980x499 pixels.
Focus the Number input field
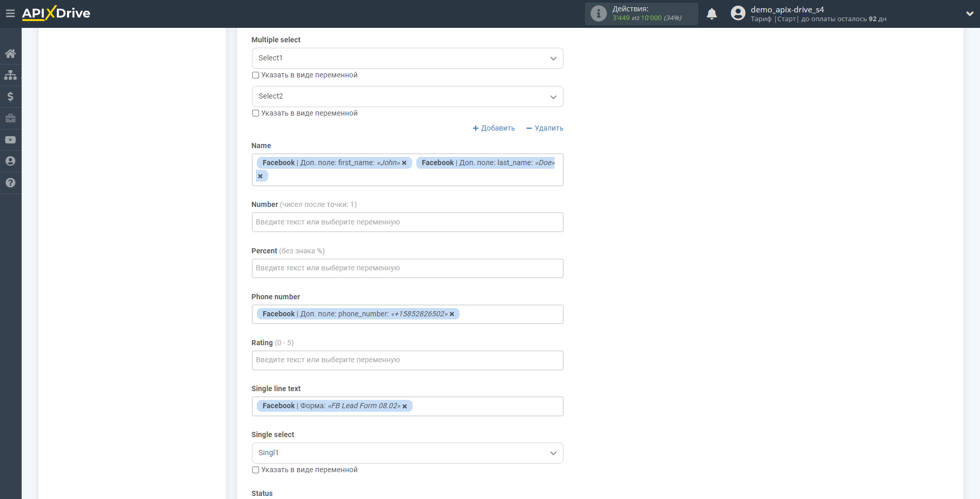point(407,222)
